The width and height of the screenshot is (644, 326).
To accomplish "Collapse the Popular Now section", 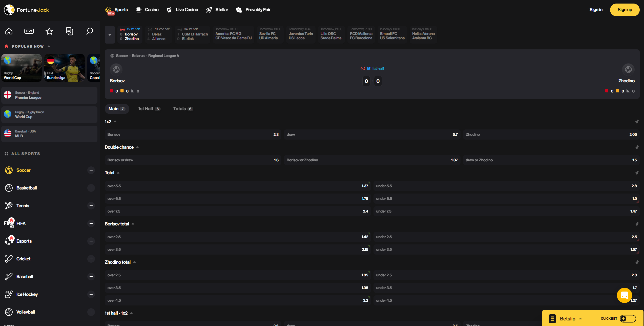I will pos(49,46).
